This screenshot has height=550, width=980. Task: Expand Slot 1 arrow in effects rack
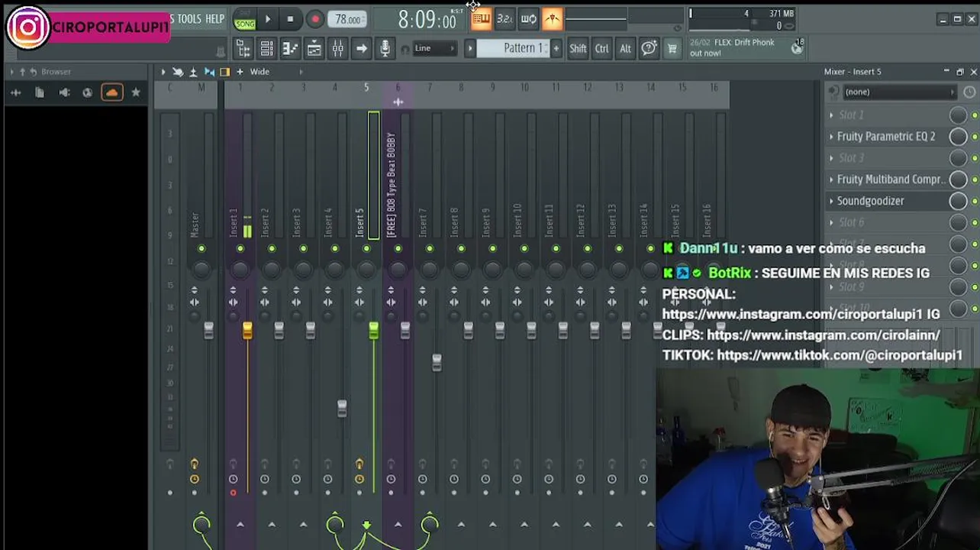[x=831, y=115]
